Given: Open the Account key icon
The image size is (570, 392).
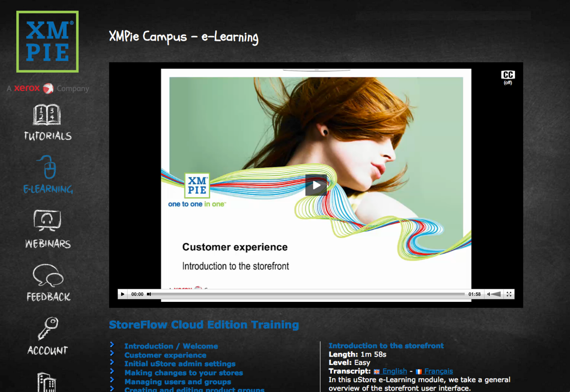Looking at the screenshot, I should pyautogui.click(x=47, y=329).
